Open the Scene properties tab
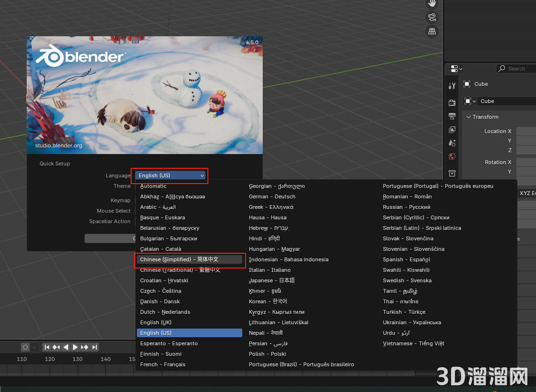The image size is (536, 392). pos(452,143)
